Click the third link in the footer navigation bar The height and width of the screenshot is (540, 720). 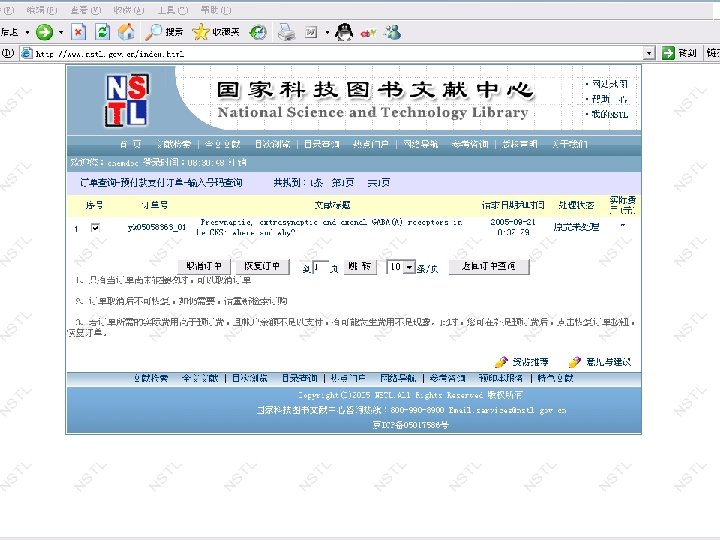tap(249, 378)
